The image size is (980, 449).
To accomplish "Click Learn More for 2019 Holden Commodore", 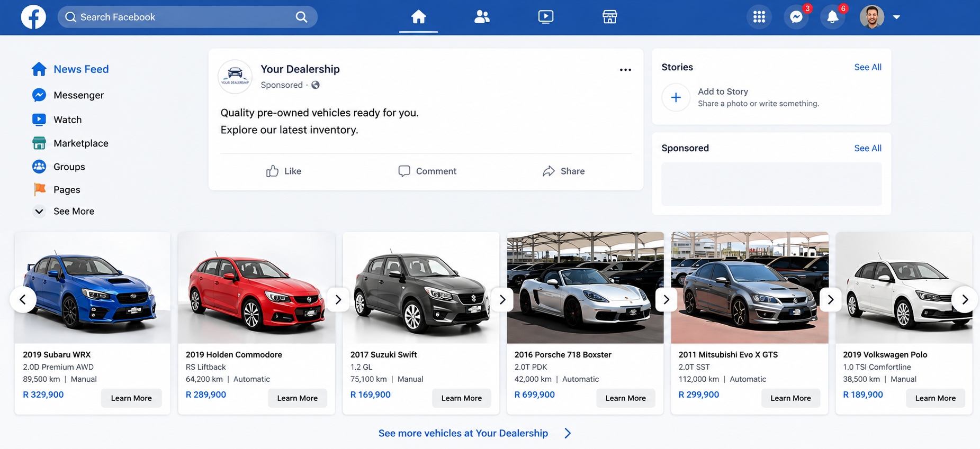I will click(298, 398).
